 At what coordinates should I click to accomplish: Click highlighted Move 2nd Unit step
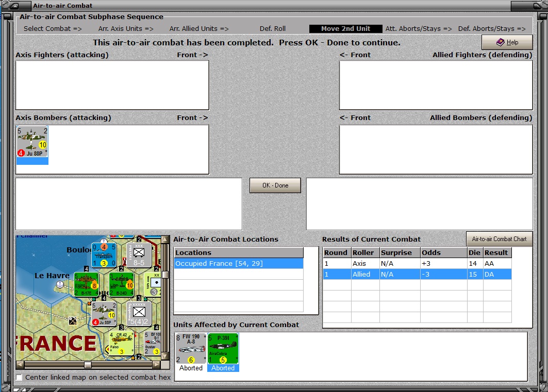[345, 29]
